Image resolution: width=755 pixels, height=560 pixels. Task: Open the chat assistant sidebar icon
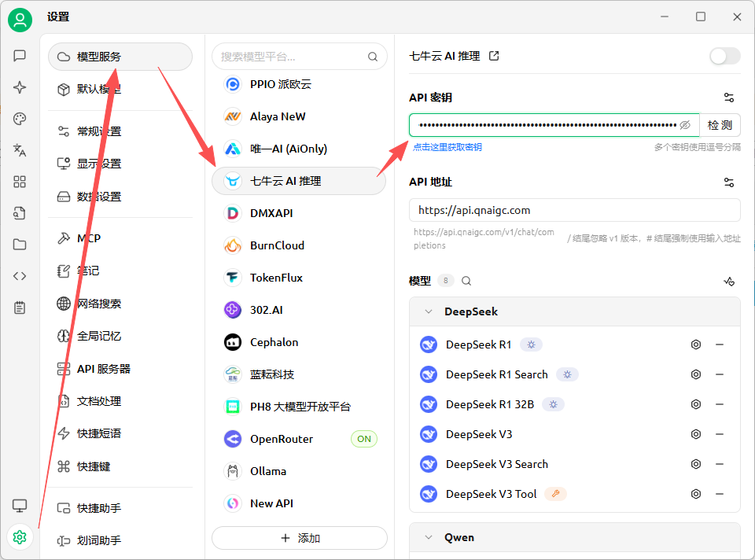pos(20,56)
